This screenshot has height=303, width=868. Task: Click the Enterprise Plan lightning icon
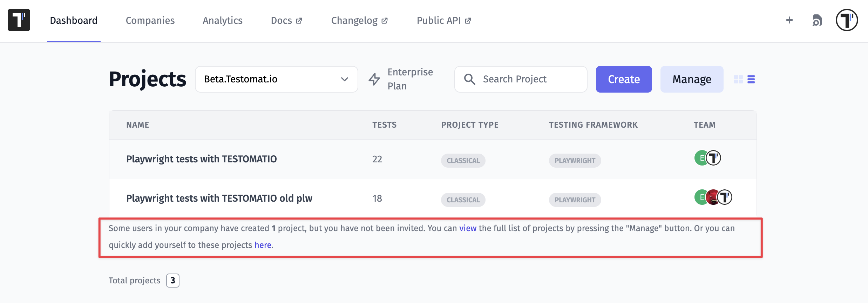(x=374, y=79)
